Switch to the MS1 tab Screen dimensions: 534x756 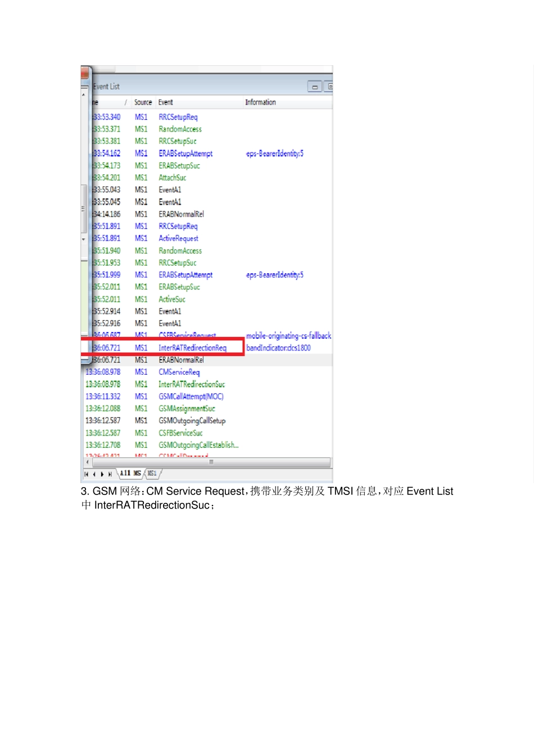click(x=152, y=474)
